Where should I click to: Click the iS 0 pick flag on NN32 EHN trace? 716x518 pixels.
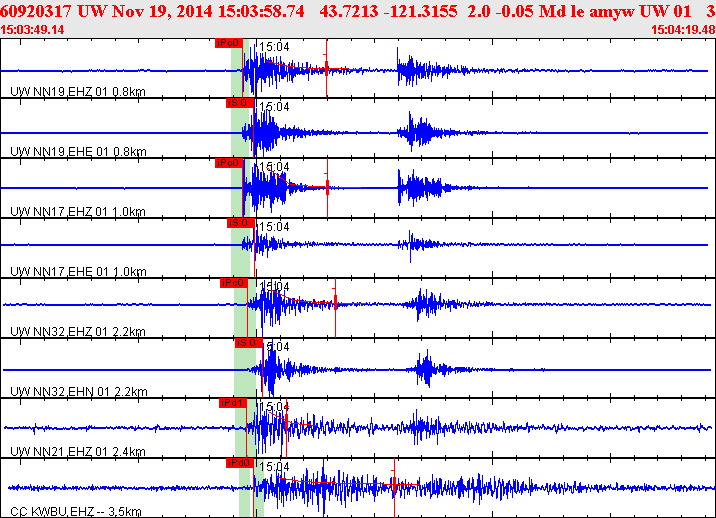pos(248,343)
